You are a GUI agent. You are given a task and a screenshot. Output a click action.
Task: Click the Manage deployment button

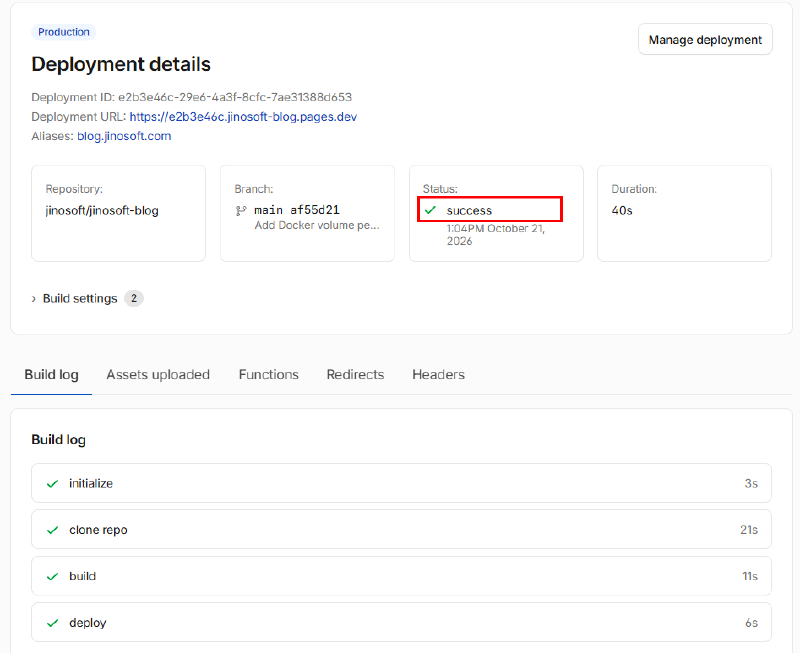pos(705,39)
